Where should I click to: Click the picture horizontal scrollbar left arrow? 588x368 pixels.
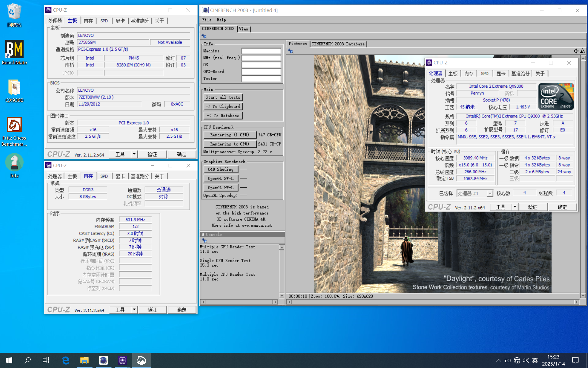289,302
